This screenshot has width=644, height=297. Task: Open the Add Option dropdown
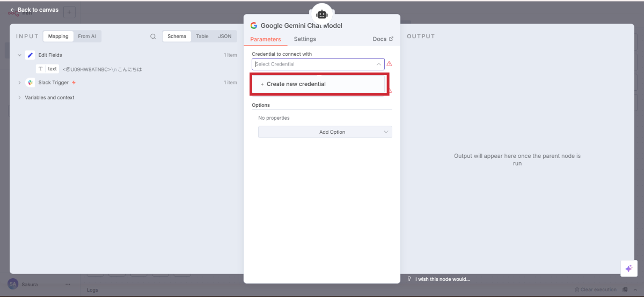click(325, 132)
